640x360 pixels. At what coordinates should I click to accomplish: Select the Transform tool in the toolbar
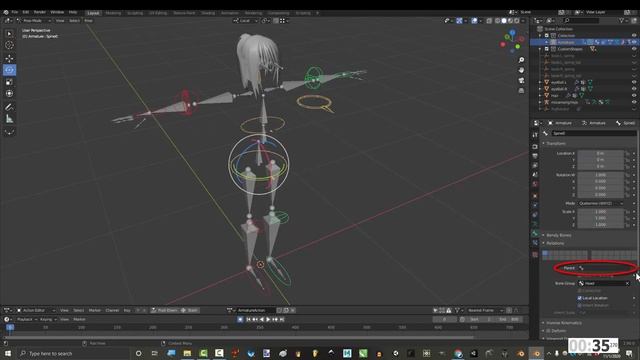9,94
